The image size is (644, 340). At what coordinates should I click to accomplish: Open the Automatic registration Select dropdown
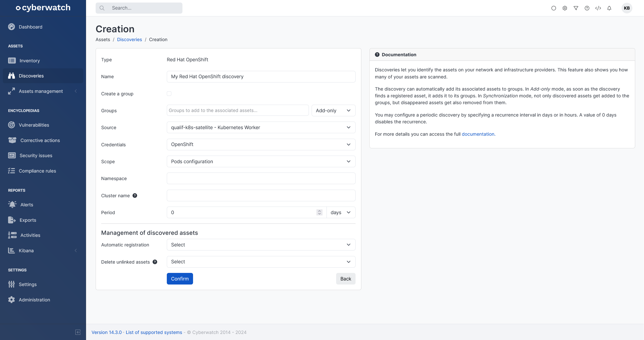[261, 245]
